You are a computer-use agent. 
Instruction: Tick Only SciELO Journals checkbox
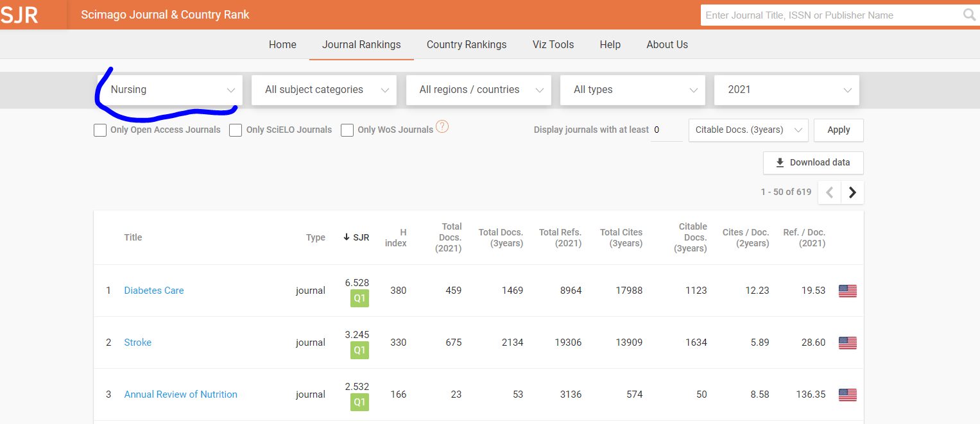(x=236, y=130)
